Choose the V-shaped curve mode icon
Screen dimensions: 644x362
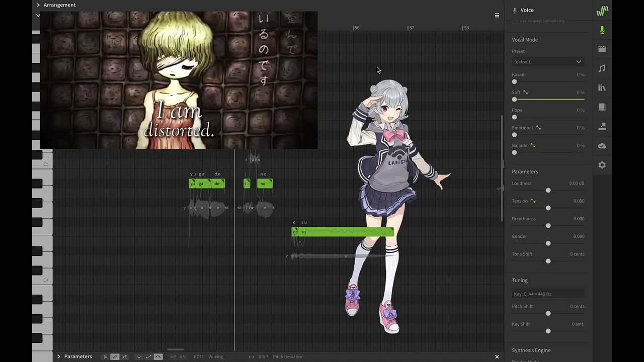[x=139, y=356]
